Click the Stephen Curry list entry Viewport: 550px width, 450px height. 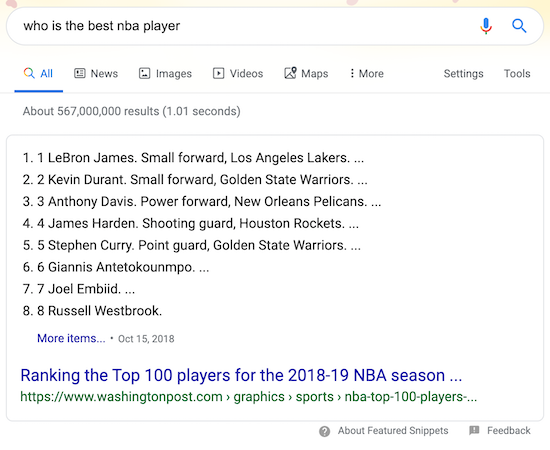click(x=192, y=245)
